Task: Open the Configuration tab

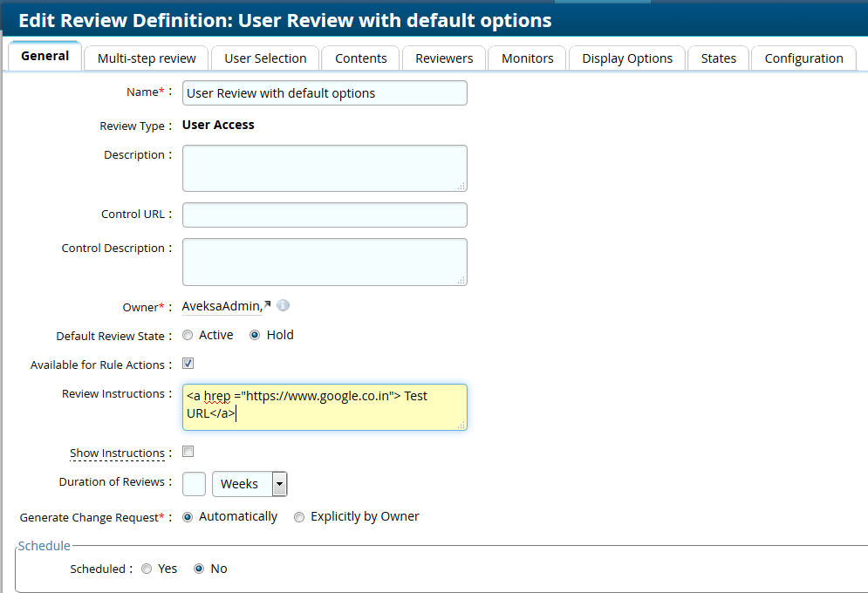Action: [803, 58]
